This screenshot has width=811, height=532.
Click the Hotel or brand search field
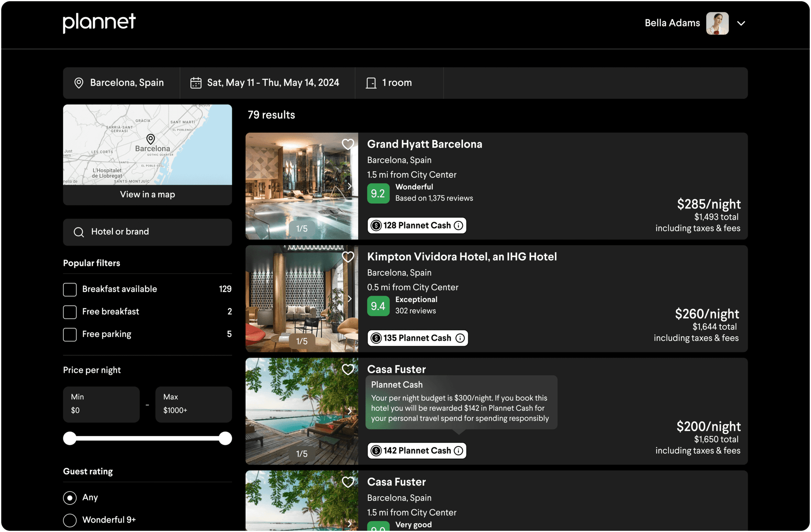pos(147,231)
